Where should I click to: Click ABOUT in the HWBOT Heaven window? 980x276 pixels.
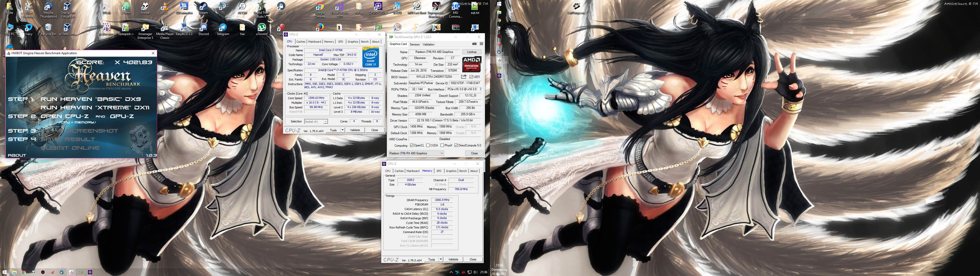(x=17, y=155)
